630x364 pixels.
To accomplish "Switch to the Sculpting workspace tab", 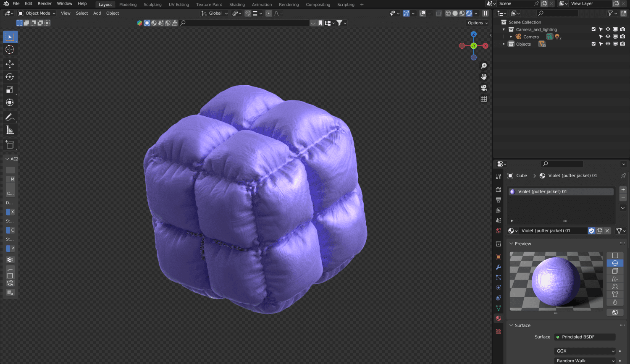I will 152,5.
